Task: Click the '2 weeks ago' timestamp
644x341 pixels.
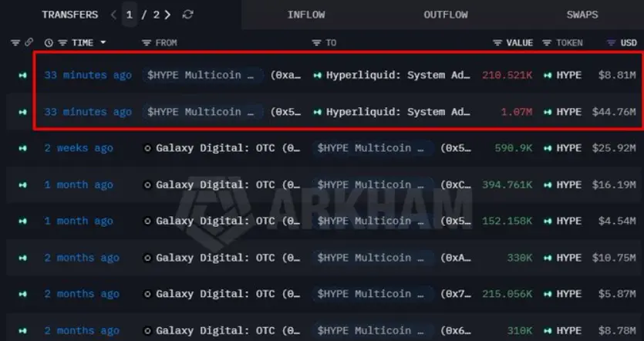Action: pyautogui.click(x=79, y=148)
